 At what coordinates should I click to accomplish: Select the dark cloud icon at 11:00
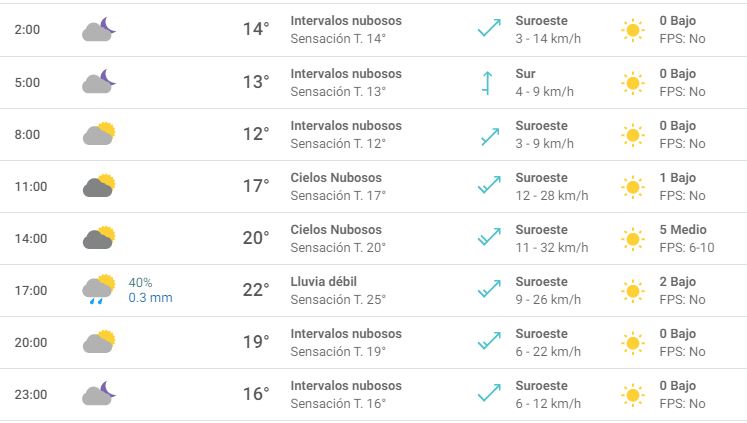click(x=99, y=186)
